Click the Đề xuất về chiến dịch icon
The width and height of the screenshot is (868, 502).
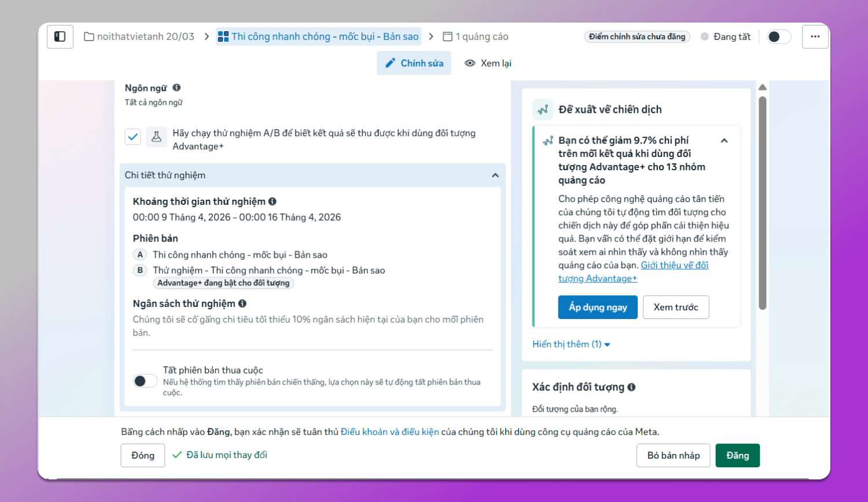point(543,109)
